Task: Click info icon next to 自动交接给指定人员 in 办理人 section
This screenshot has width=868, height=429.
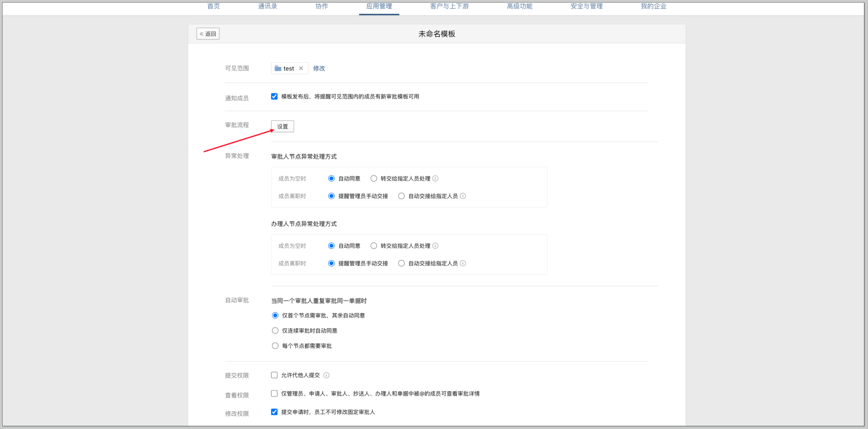Action: [x=463, y=263]
